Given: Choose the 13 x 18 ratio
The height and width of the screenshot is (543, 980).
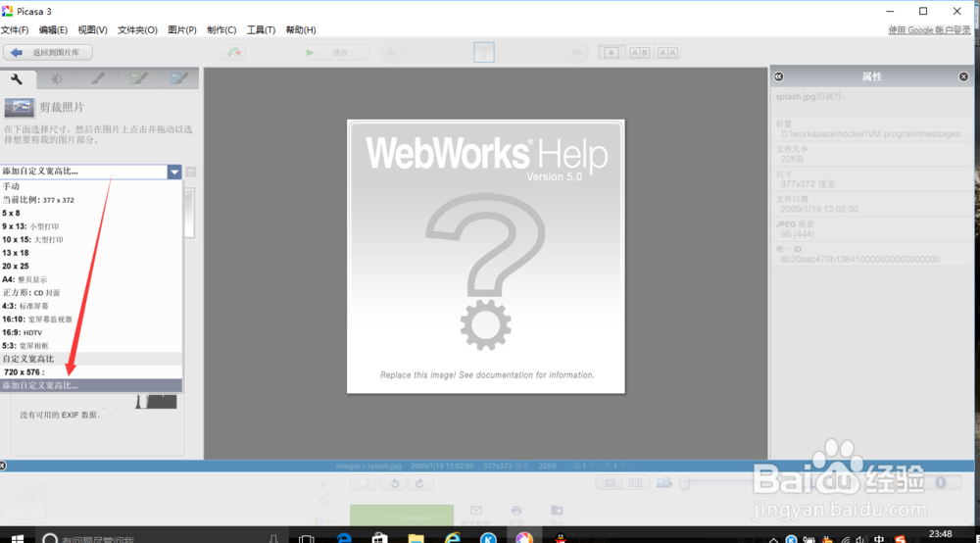Looking at the screenshot, I should coord(91,253).
